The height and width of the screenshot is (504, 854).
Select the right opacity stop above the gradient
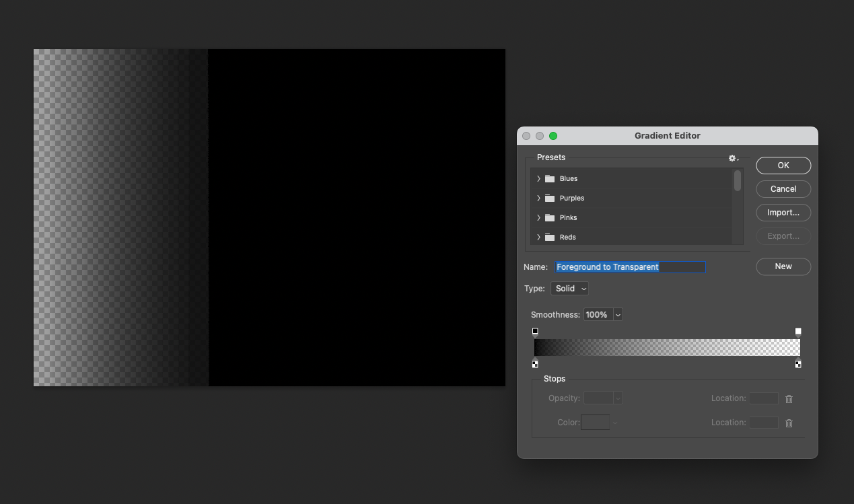[x=798, y=330]
